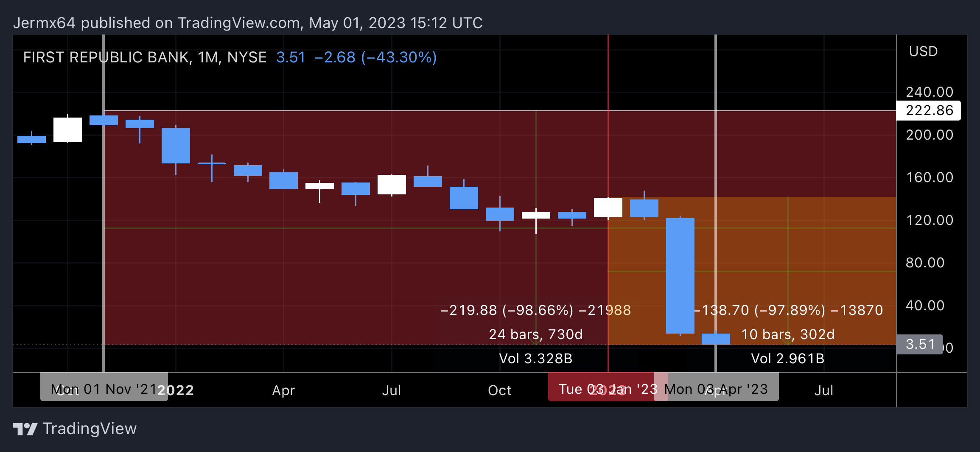This screenshot has width=980, height=452.
Task: Click the 120.00 price axis tick
Action: pyautogui.click(x=930, y=220)
